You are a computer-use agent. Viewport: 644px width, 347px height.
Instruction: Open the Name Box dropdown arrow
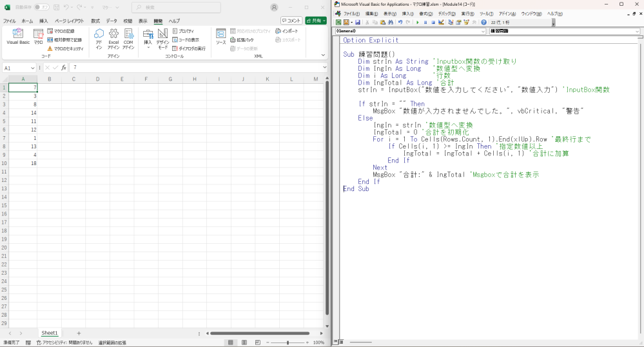point(32,68)
